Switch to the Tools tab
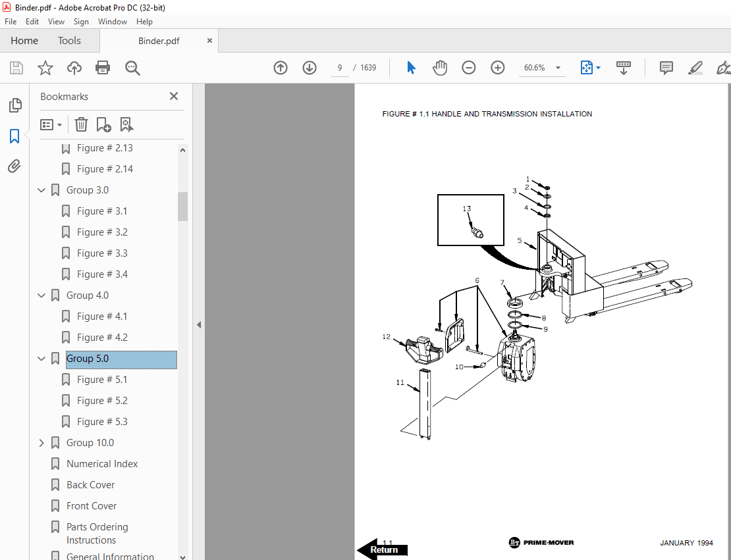 (x=69, y=40)
